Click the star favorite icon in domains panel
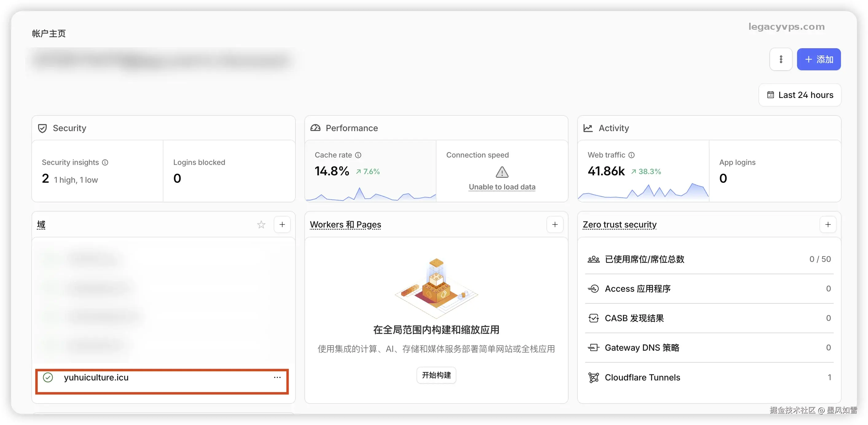Viewport: 868px width, 425px height. point(261,224)
